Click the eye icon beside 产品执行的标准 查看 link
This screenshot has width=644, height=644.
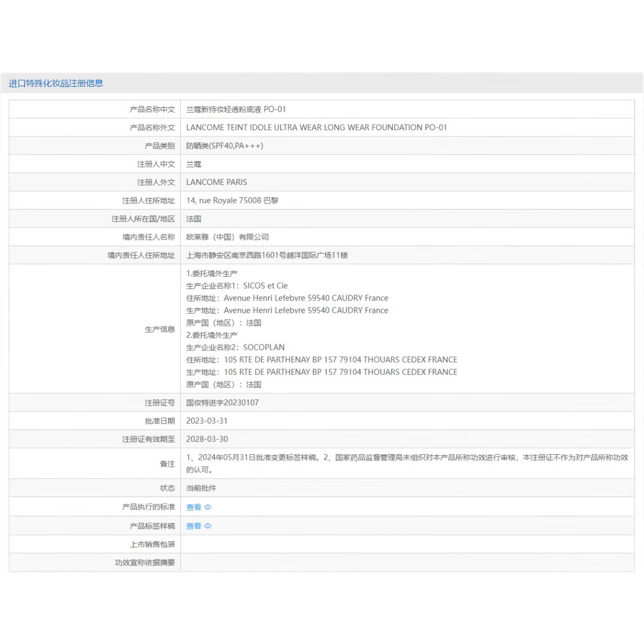pyautogui.click(x=207, y=507)
